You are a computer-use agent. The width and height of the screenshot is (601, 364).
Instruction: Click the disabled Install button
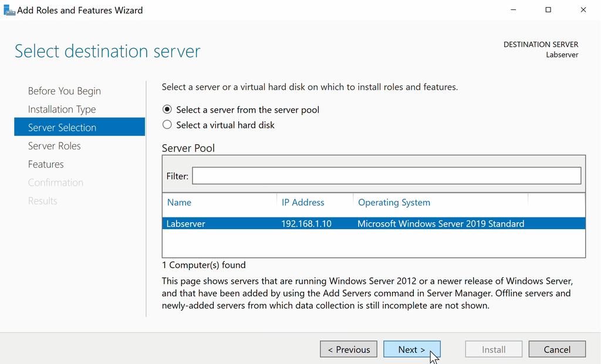494,349
